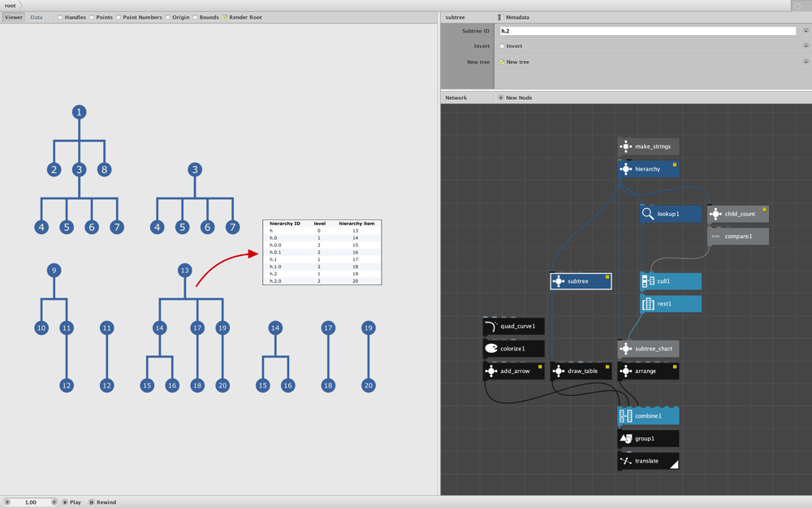Click the Metadata icon in parameter header
The image size is (812, 508).
(501, 17)
